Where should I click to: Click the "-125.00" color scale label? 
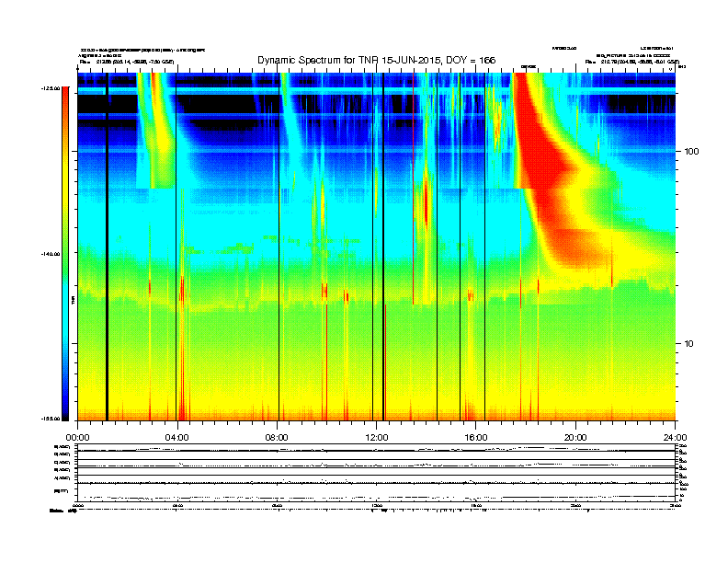[51, 88]
